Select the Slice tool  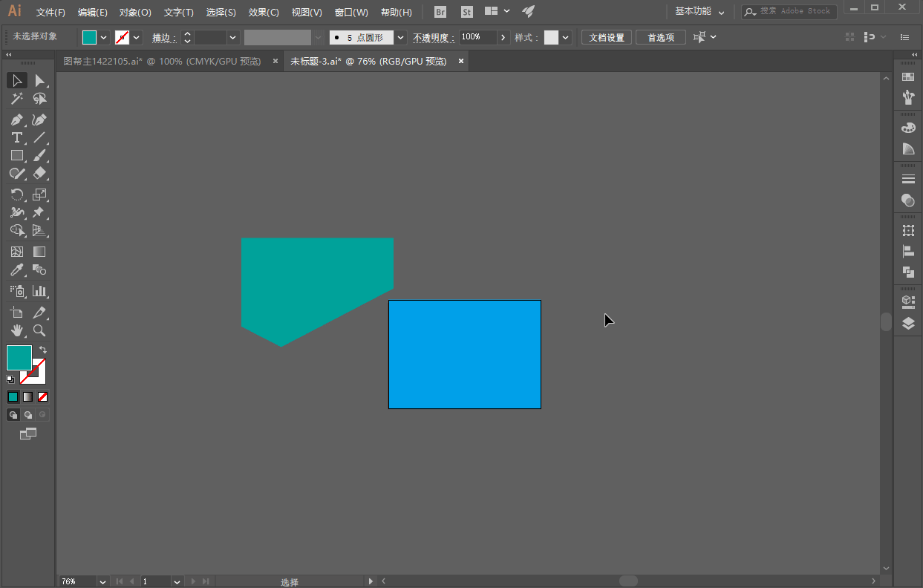point(39,313)
